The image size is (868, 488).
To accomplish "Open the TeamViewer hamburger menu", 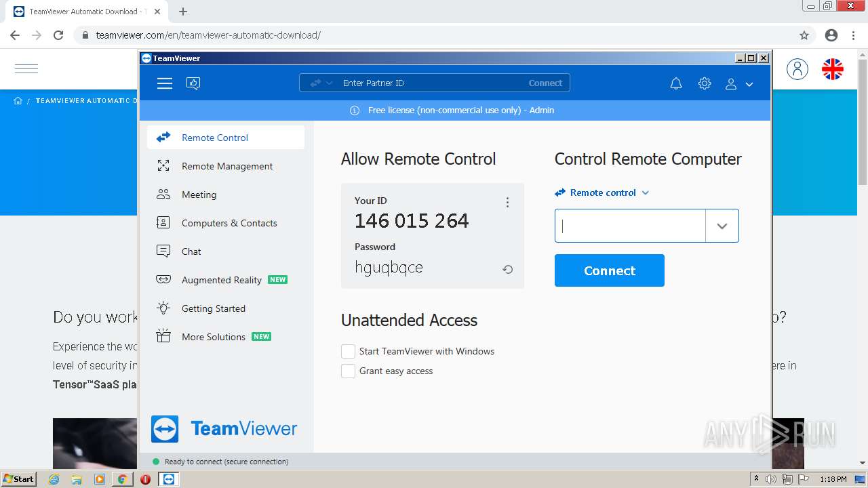I will pos(165,83).
